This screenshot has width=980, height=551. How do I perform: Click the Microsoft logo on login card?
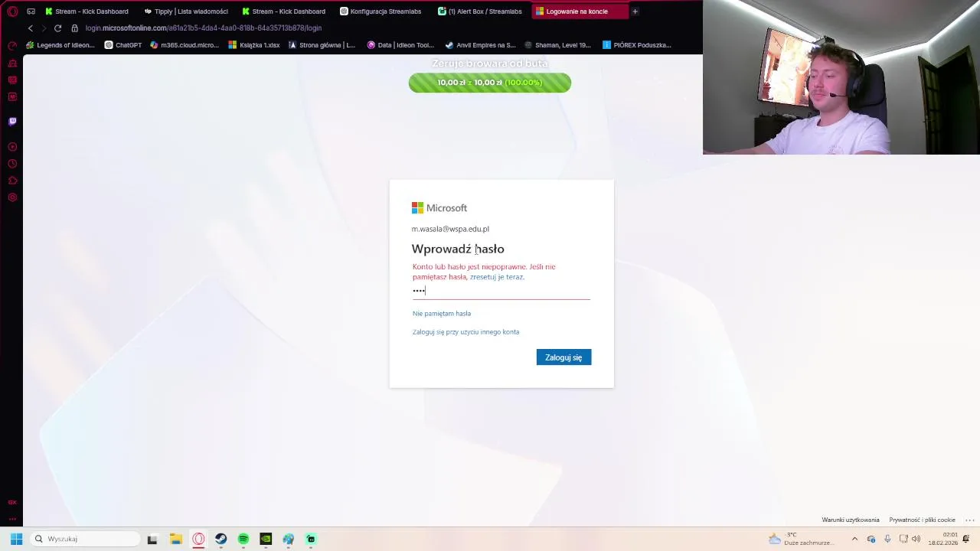(439, 208)
